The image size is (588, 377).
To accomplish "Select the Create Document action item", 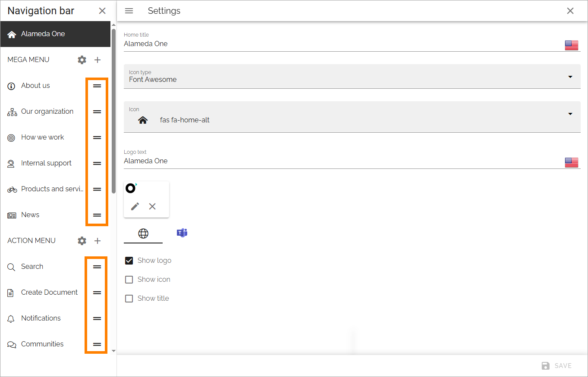I will [43, 293].
